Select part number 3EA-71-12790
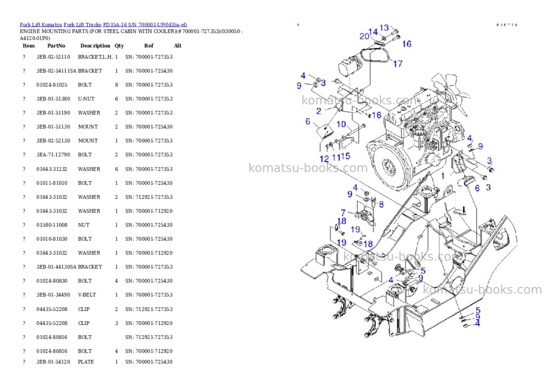 pyautogui.click(x=53, y=155)
